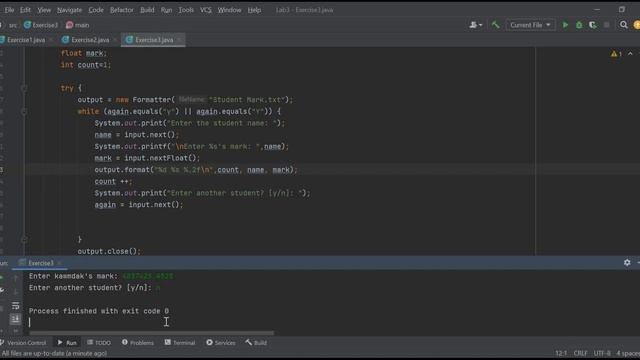Open the File menu
The image size is (640, 360).
(x=9, y=10)
